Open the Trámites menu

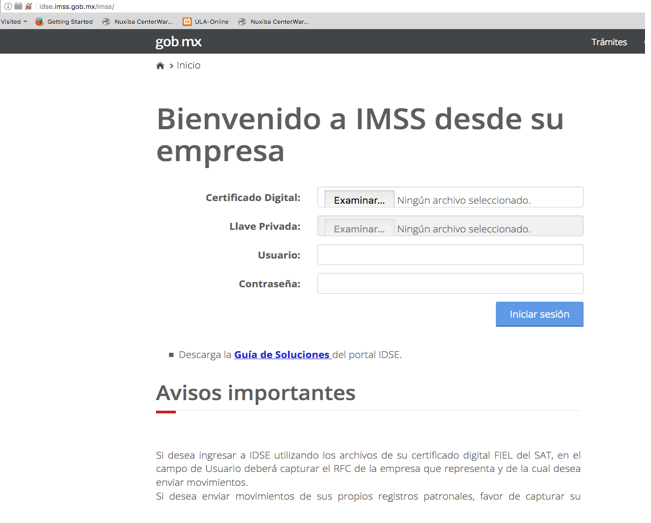tap(609, 42)
